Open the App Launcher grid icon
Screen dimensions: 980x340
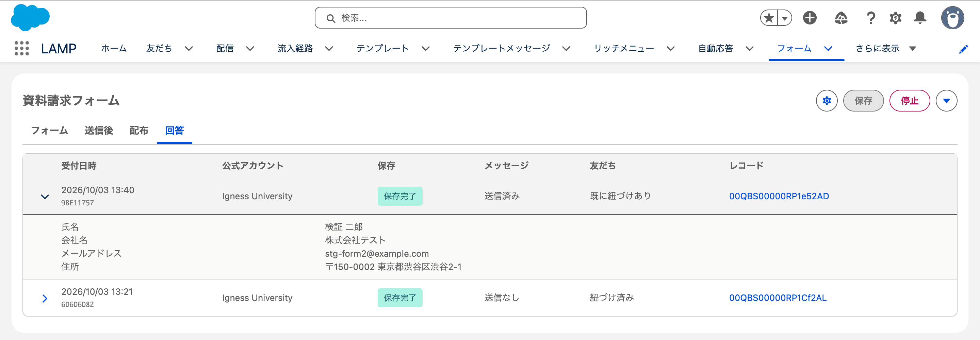[22, 48]
